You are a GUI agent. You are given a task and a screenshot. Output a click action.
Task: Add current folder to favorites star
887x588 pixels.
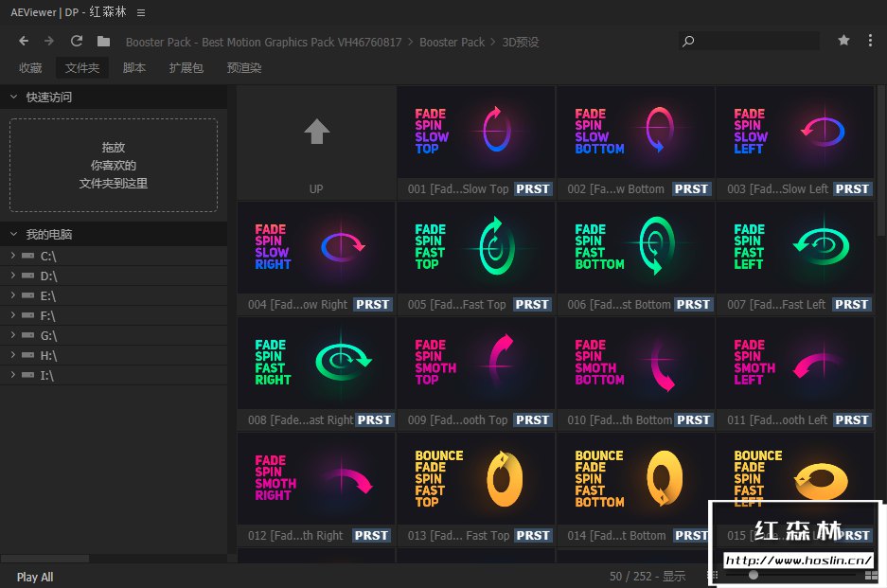coord(843,40)
